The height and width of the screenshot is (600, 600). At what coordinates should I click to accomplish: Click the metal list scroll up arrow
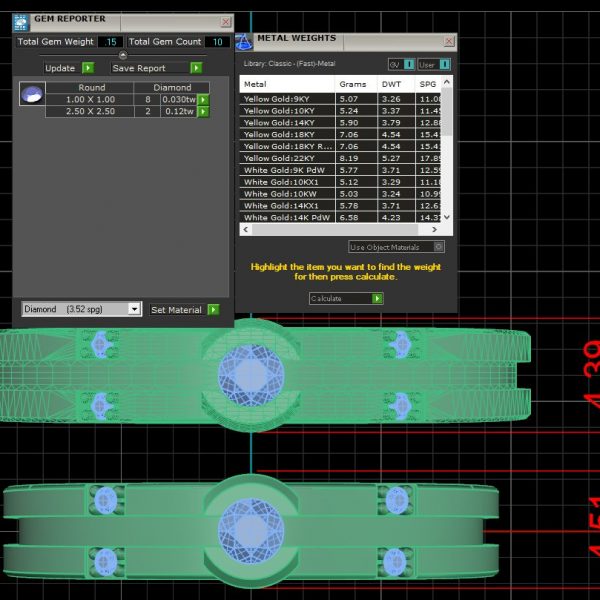tap(447, 82)
